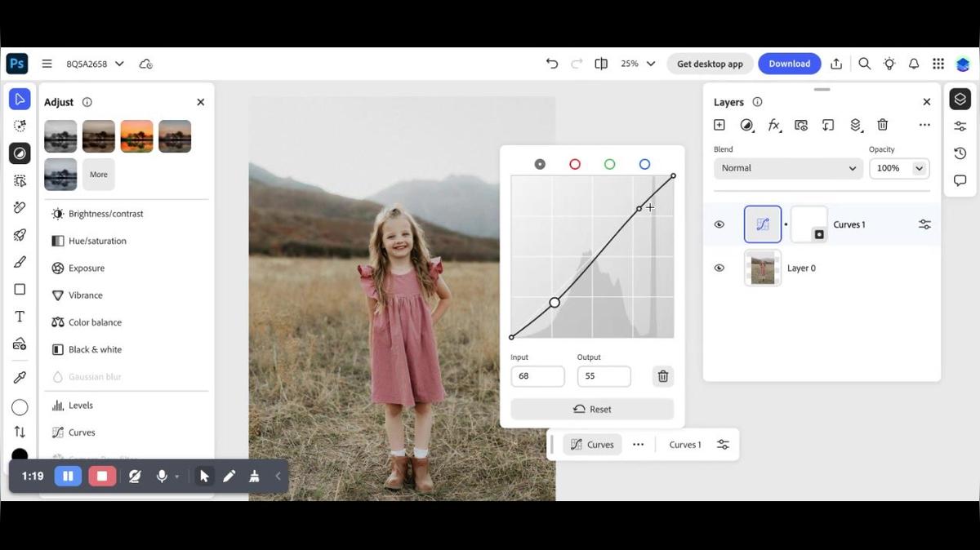Open the search magnifier icon

pyautogui.click(x=864, y=64)
